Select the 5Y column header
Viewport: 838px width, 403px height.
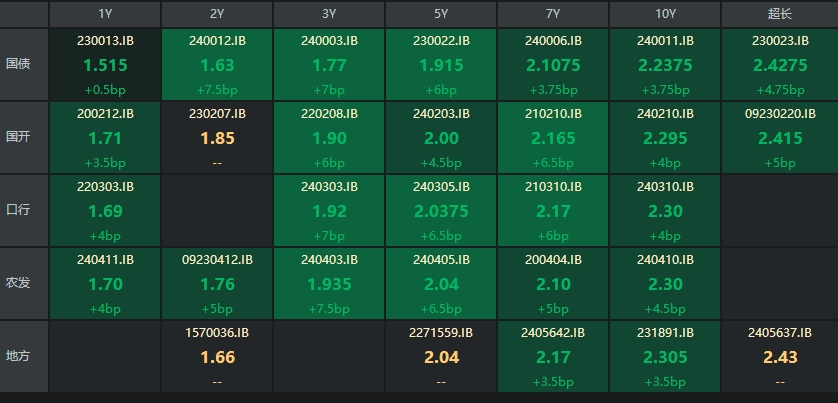[x=441, y=14]
